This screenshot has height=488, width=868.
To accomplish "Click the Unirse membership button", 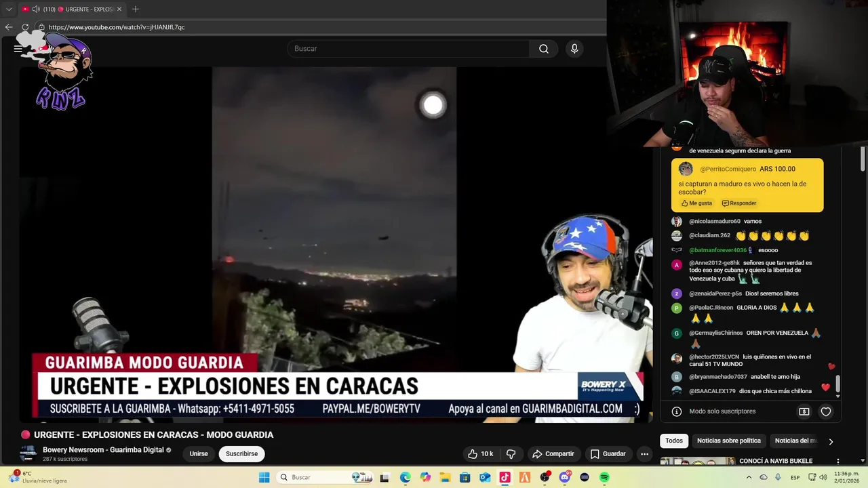I will point(199,454).
